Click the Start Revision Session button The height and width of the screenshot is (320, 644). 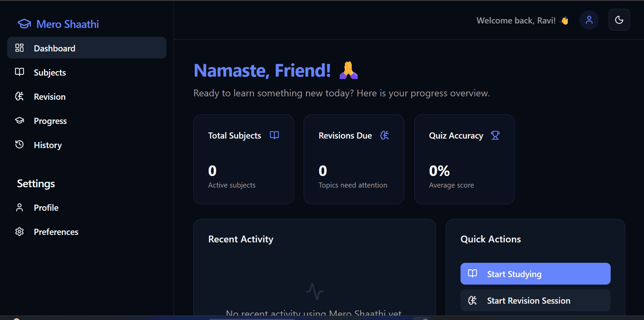coord(535,300)
